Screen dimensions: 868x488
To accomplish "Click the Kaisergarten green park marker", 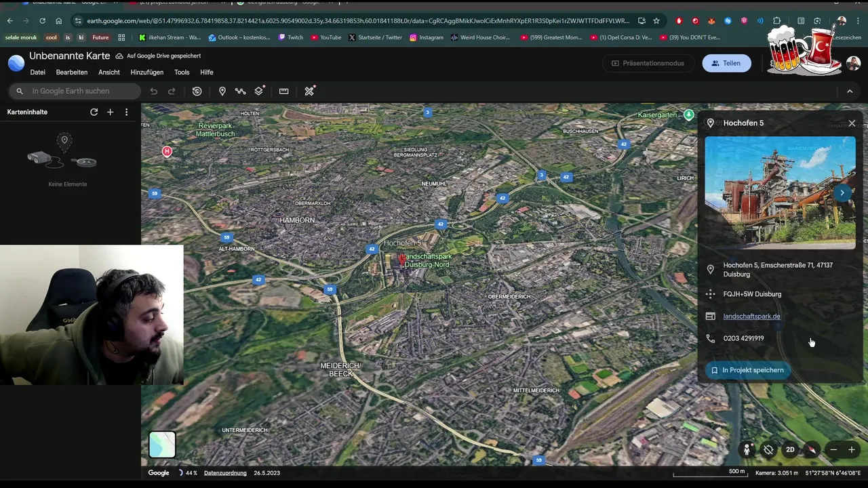I will 688,115.
